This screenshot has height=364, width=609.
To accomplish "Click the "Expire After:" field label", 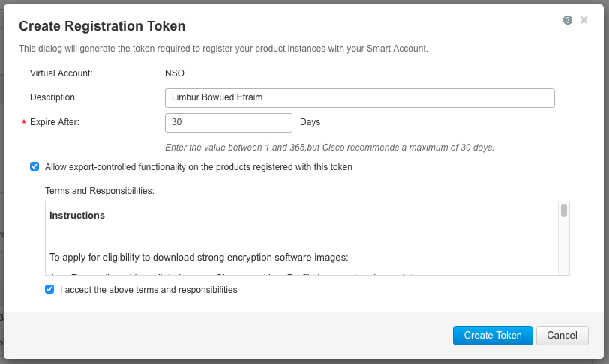I will pos(55,121).
